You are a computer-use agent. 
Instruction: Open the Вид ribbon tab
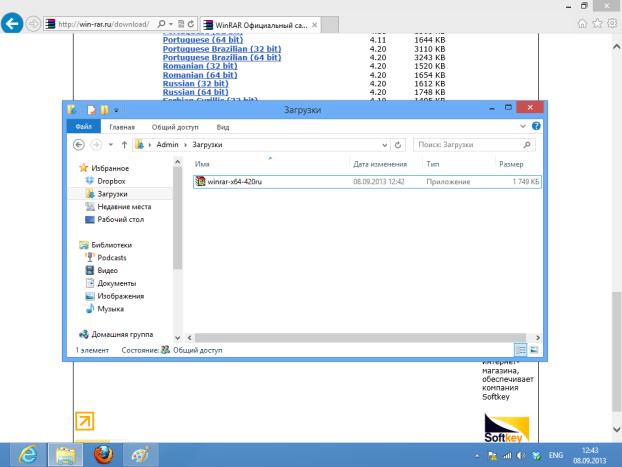(223, 127)
